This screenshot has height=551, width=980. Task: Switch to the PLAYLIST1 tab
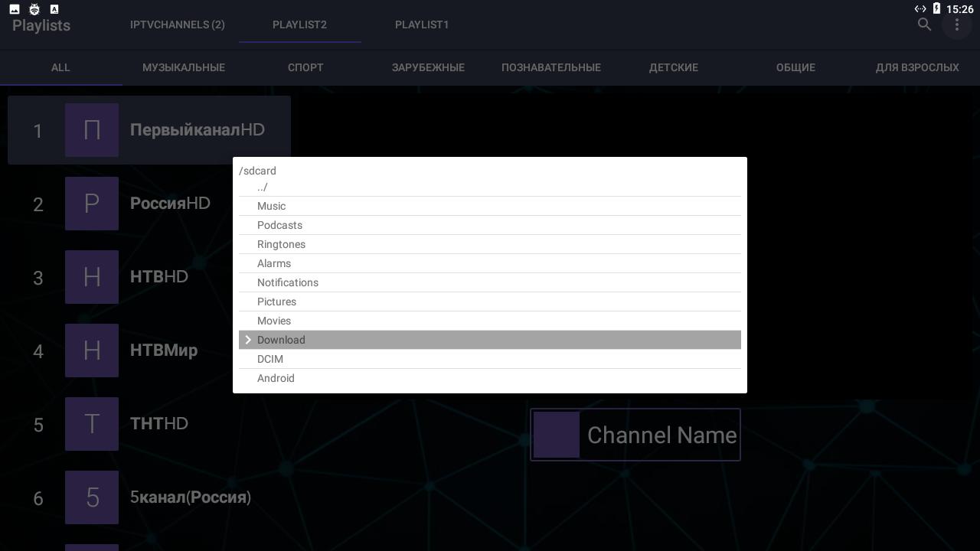pos(422,24)
